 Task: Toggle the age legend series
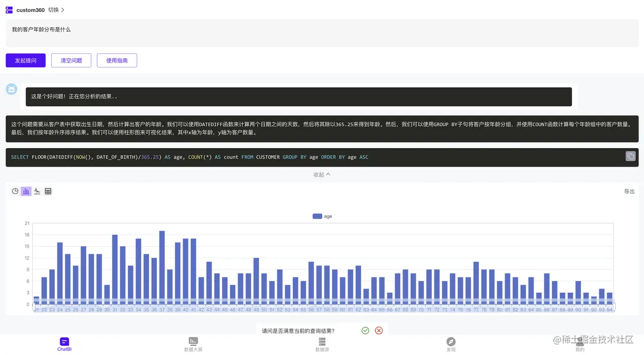coord(323,216)
